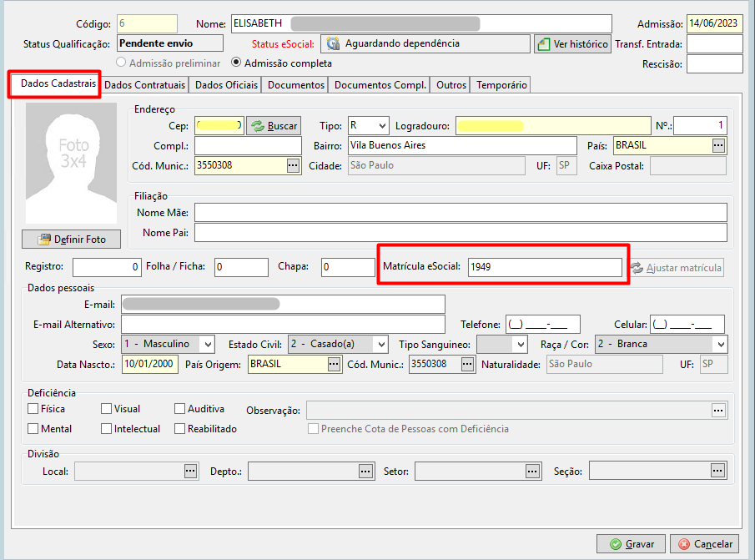Open the Temporário tab

[x=501, y=85]
